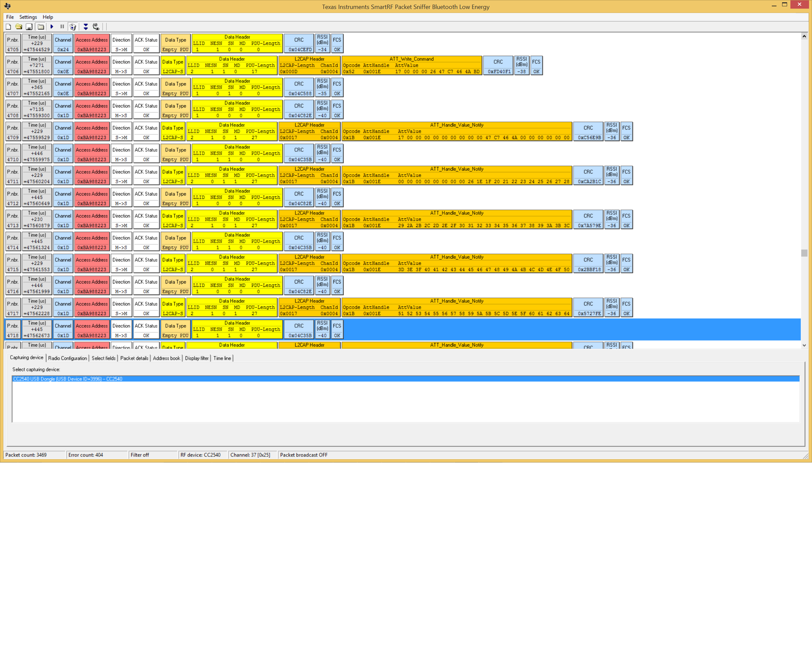Open the Address book tab
This screenshot has width=812, height=664.
click(166, 358)
